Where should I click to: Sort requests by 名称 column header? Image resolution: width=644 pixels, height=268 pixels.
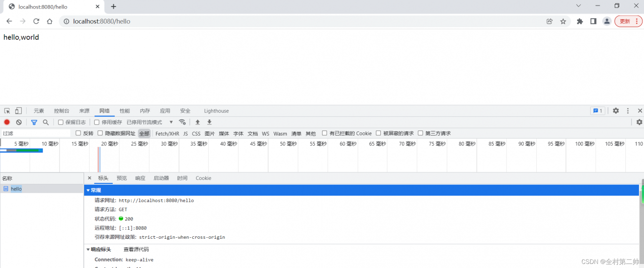click(42, 178)
